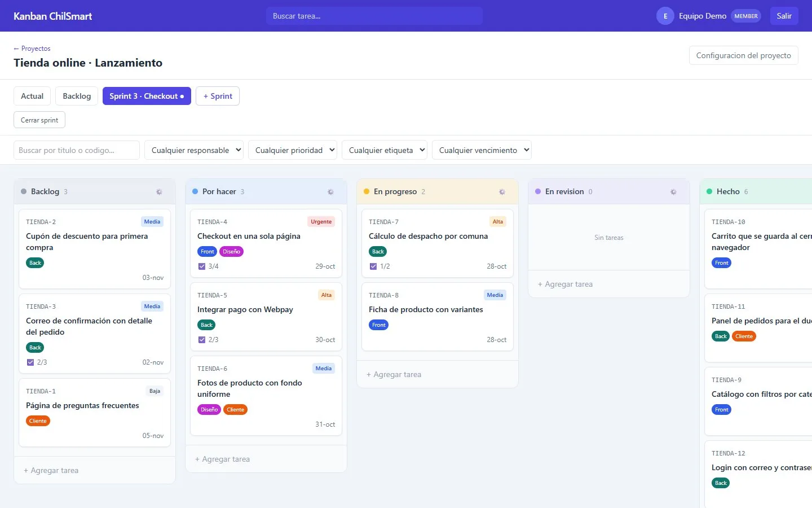The height and width of the screenshot is (508, 812).
Task: Open the Cualquier prioridad dropdown
Action: 292,150
